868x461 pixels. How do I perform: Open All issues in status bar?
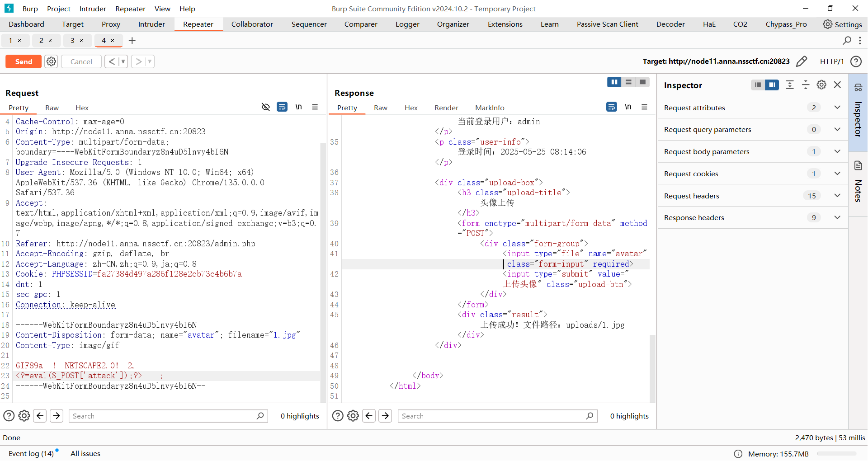click(85, 453)
